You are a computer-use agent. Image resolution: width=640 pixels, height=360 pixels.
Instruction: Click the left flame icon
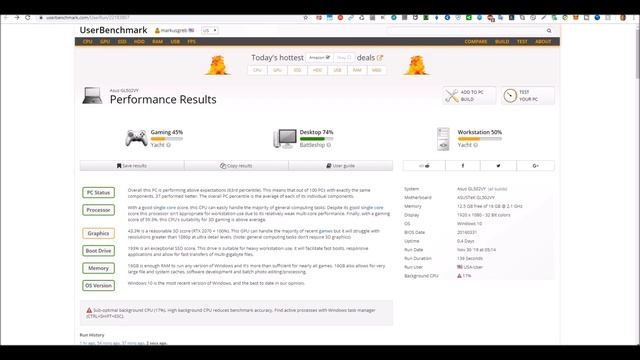218,65
